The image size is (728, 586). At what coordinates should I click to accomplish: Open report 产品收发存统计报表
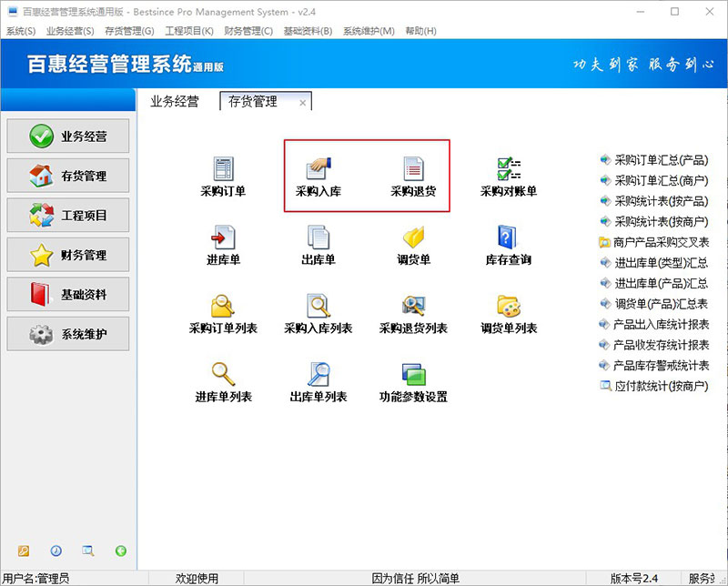click(654, 345)
